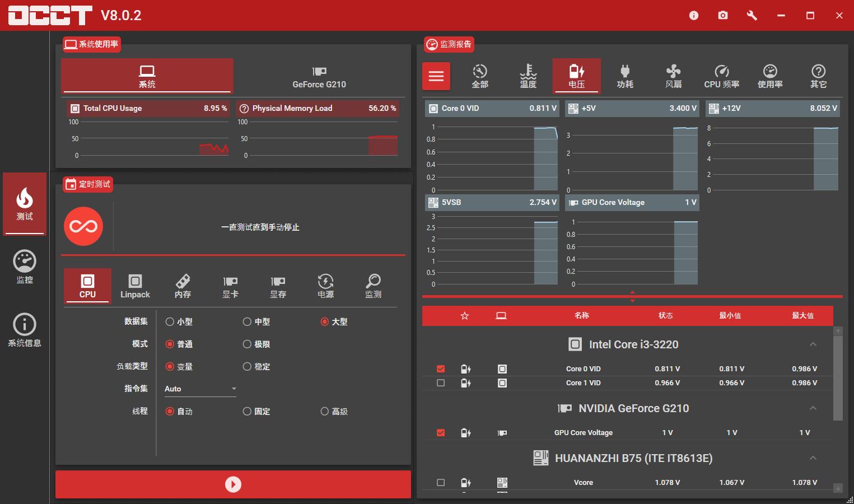This screenshot has width=854, height=504.
Task: Click the Core 0 VID graph tile icon
Action: coord(433,109)
